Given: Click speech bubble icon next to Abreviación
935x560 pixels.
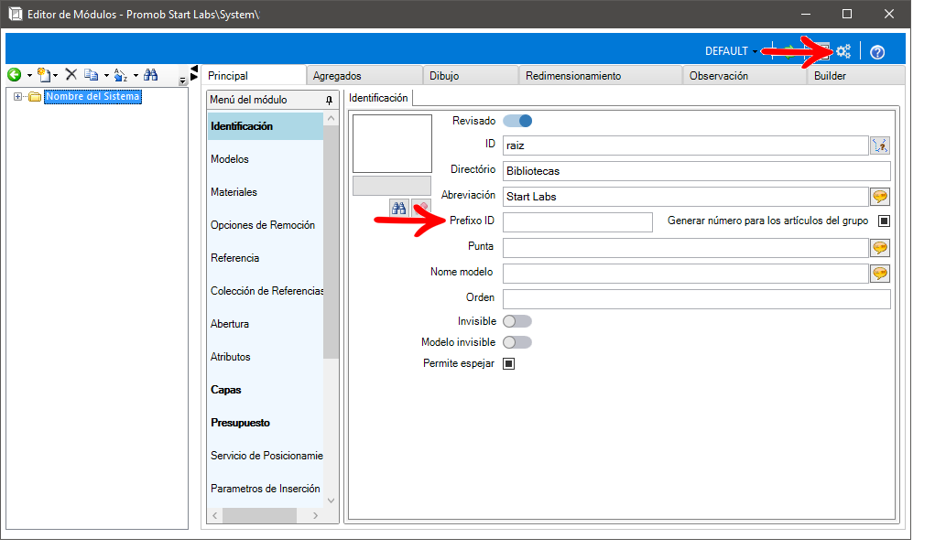Looking at the screenshot, I should click(x=880, y=196).
